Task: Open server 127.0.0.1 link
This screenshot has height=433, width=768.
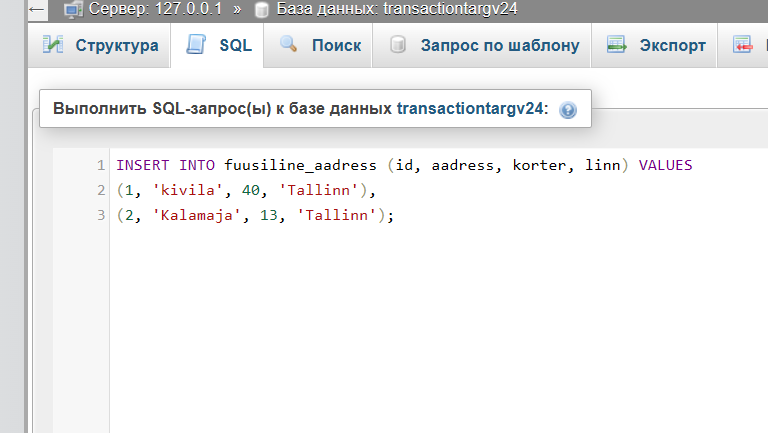Action: [155, 9]
